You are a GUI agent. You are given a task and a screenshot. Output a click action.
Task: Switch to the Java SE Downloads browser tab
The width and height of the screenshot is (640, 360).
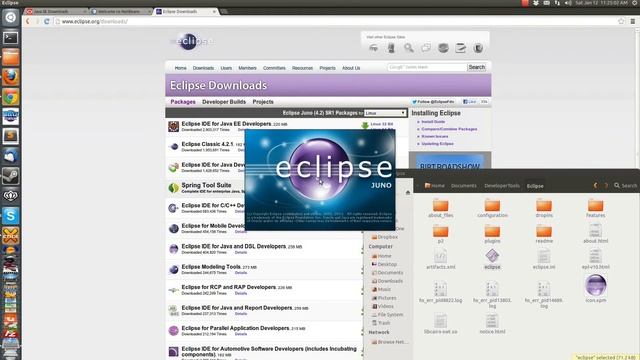pyautogui.click(x=56, y=11)
